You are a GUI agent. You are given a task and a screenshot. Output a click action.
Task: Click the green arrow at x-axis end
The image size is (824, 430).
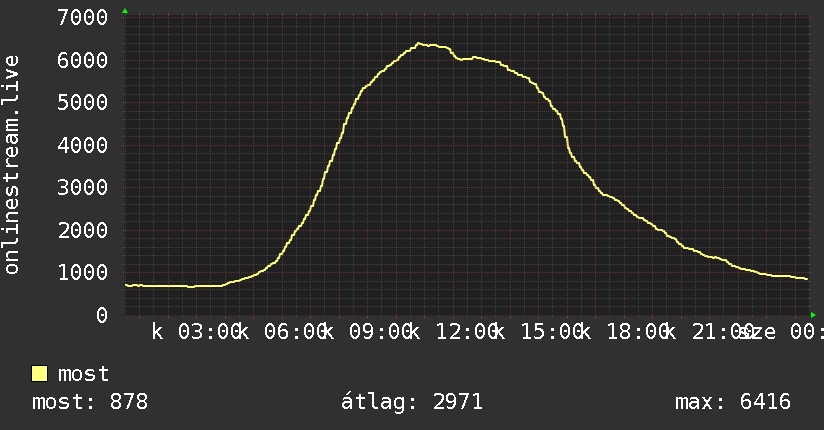click(813, 315)
